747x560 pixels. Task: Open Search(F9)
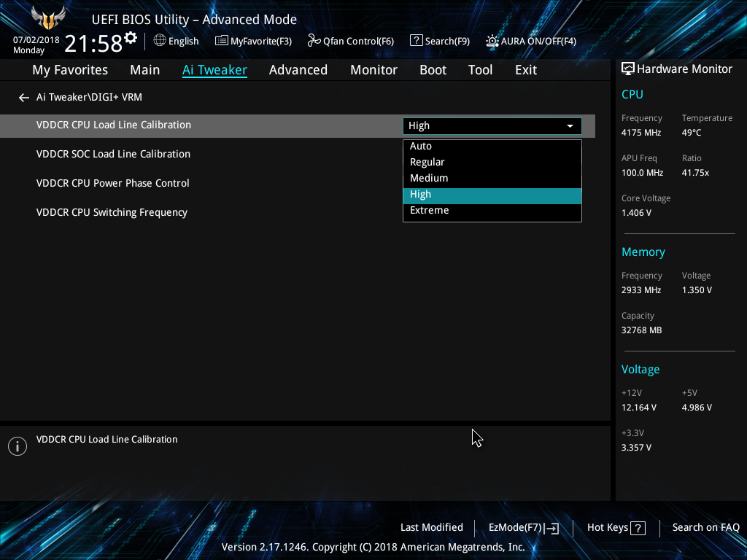point(440,41)
